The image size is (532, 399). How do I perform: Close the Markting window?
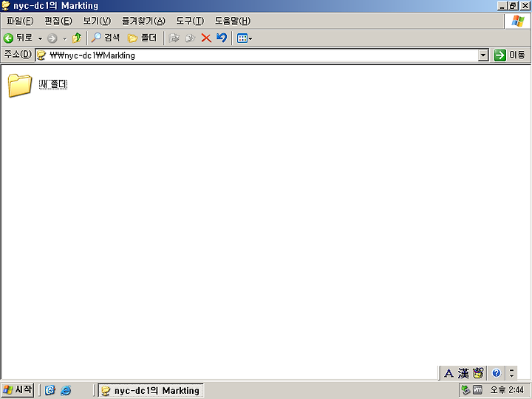(525, 6)
